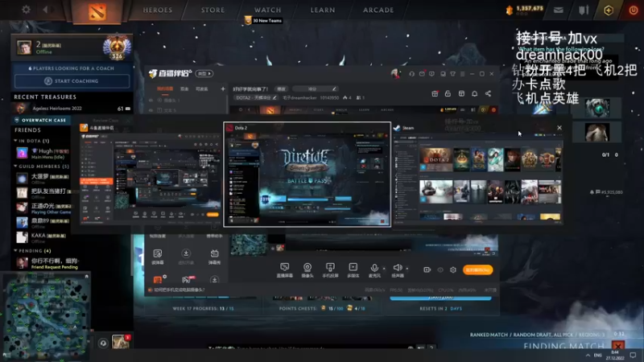Open the Dota Plus hexagon icon
Image resolution: width=644 pixels, height=362 pixels.
tap(609, 10)
